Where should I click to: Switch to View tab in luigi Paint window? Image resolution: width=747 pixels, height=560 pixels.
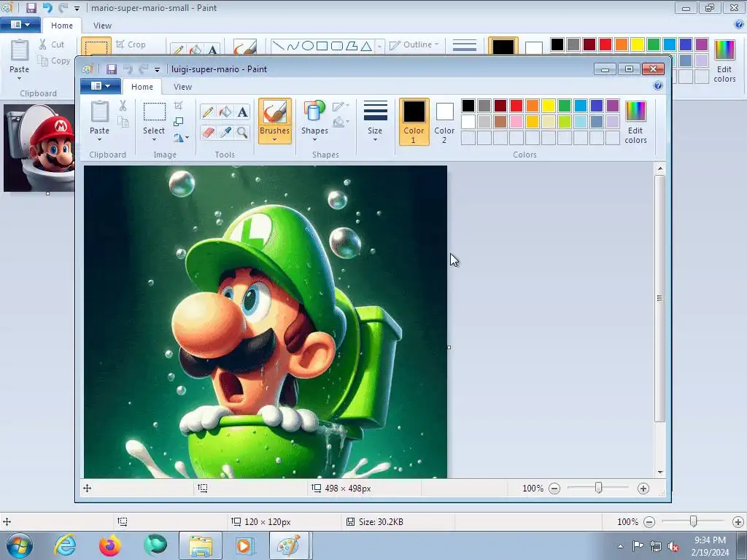pos(182,87)
